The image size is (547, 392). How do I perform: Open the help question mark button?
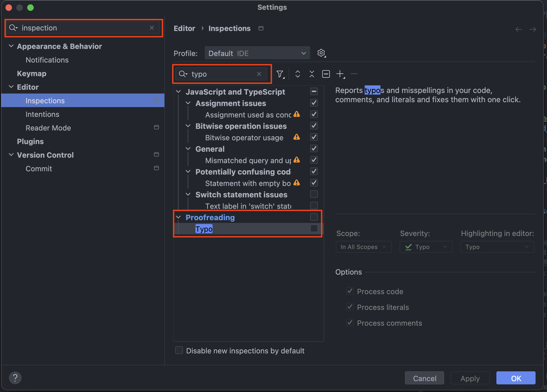[x=15, y=378]
